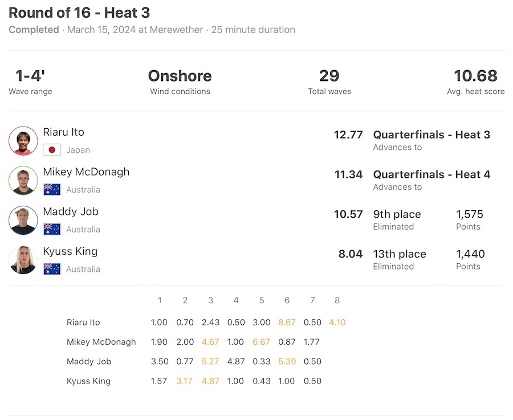
Task: Click Mikey McDonagh's highlighted 6.67 wave score
Action: pyautogui.click(x=262, y=342)
